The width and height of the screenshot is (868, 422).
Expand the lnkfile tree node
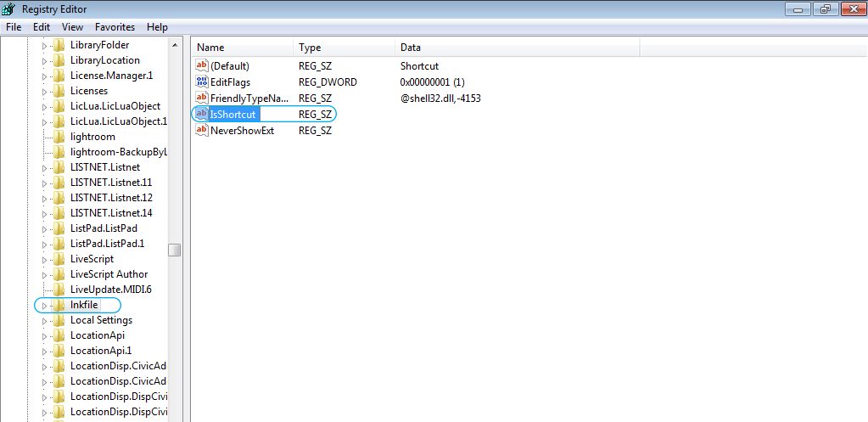tap(45, 306)
